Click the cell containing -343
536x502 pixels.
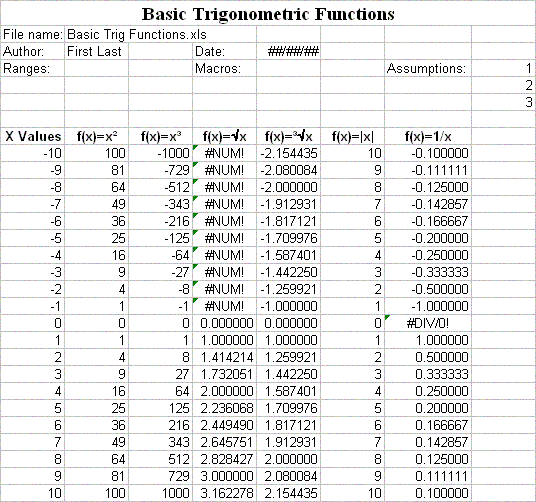(161, 204)
